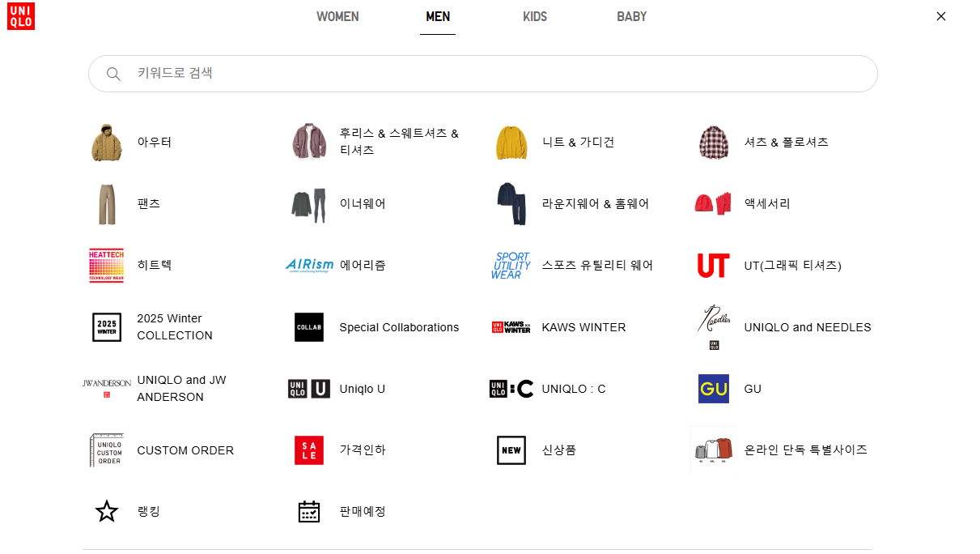Click the black COLLAB icon
Screen dimensions: 980x554
[309, 327]
